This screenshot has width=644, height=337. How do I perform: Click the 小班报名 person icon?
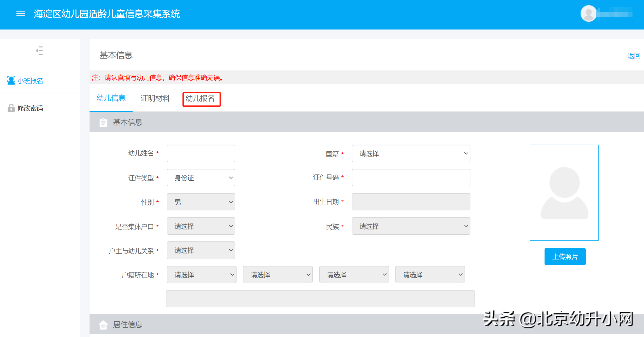(11, 80)
